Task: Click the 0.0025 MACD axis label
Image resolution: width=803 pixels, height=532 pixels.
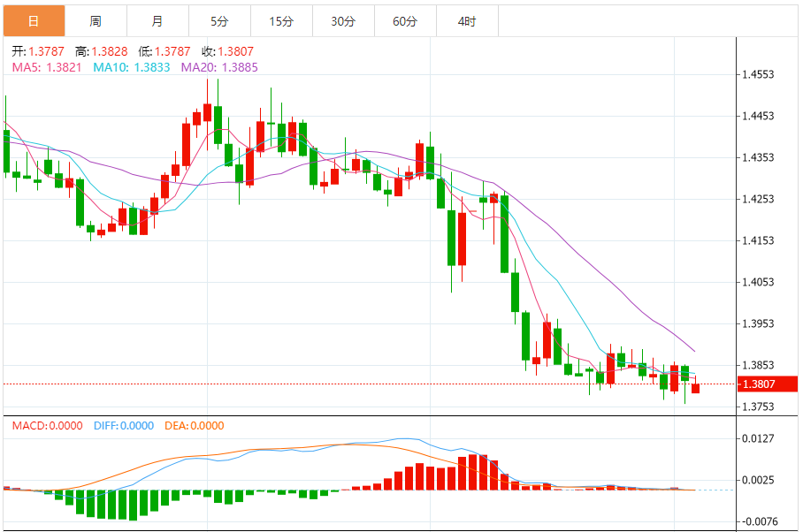Action: (x=759, y=480)
